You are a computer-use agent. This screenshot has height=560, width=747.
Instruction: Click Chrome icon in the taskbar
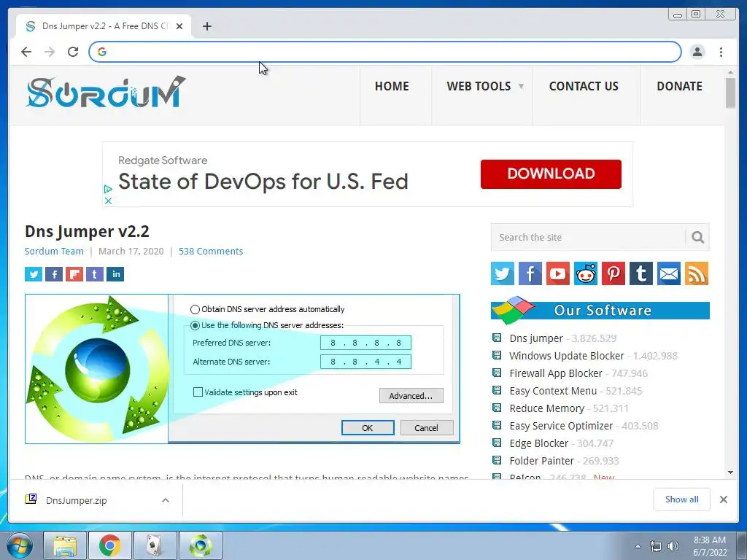[109, 545]
